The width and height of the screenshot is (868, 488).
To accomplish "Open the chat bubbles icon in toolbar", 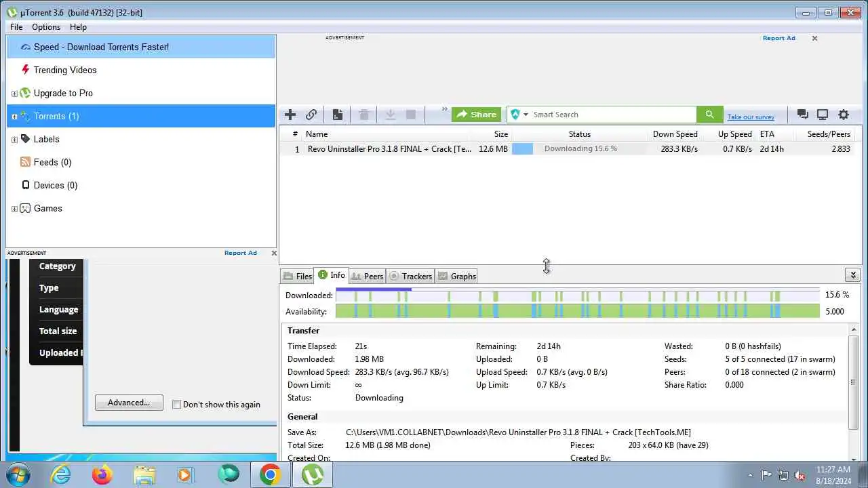I will click(x=802, y=115).
